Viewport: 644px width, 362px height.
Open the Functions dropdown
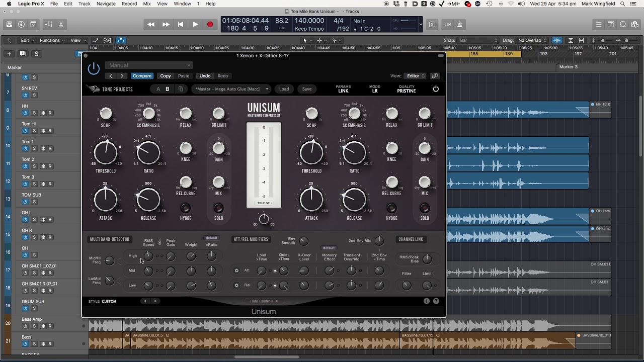click(x=52, y=40)
